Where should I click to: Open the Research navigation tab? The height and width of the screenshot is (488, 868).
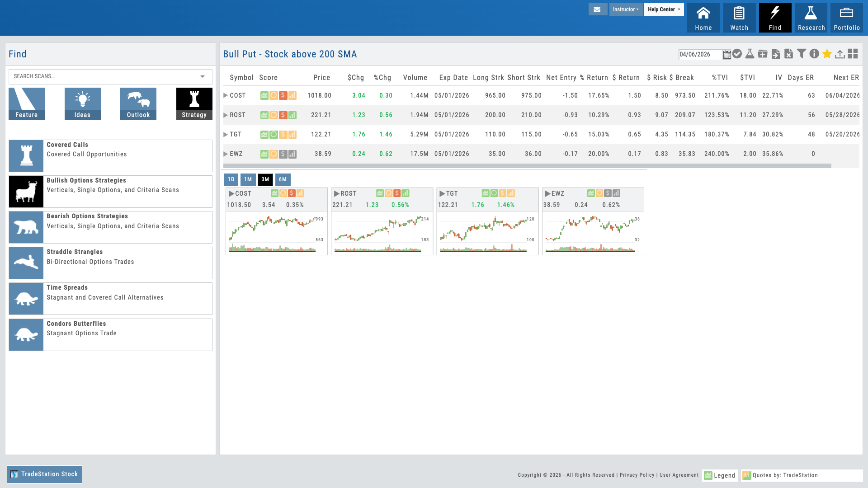(x=811, y=18)
